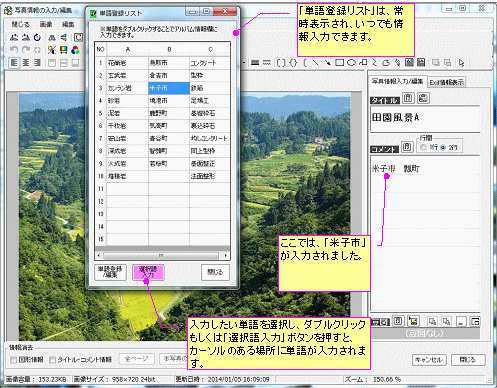
Task: Click 閉じる button at bottom right
Action: pyautogui.click(x=468, y=360)
